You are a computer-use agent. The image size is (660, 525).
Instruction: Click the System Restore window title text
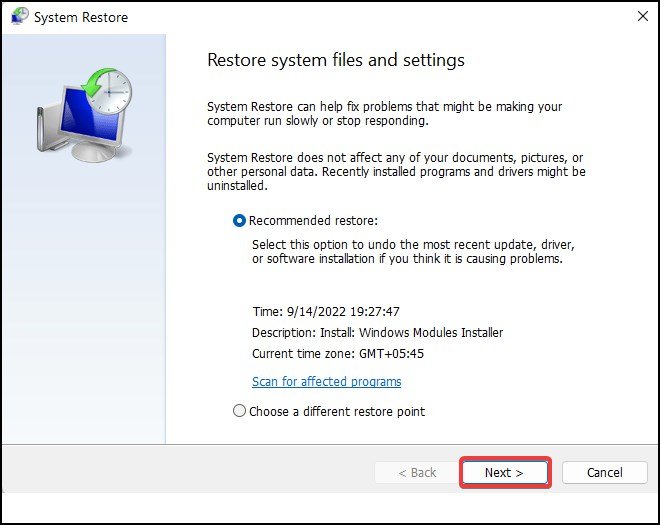point(81,17)
